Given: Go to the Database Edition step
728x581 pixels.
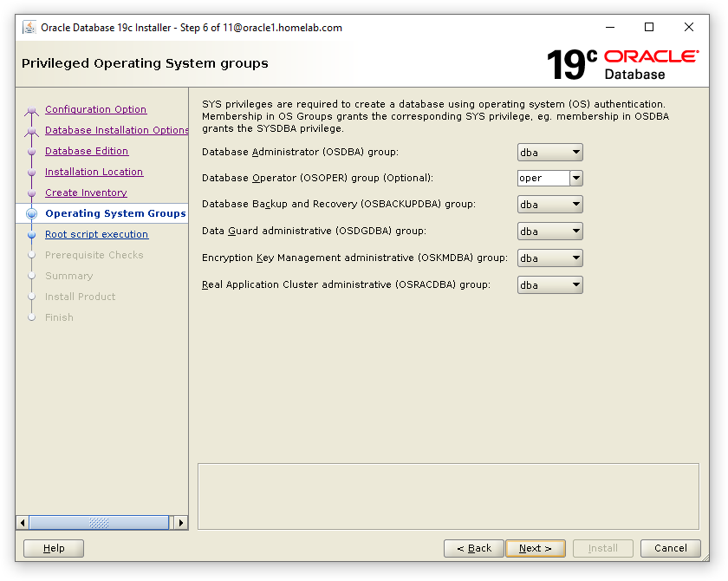Looking at the screenshot, I should (87, 151).
